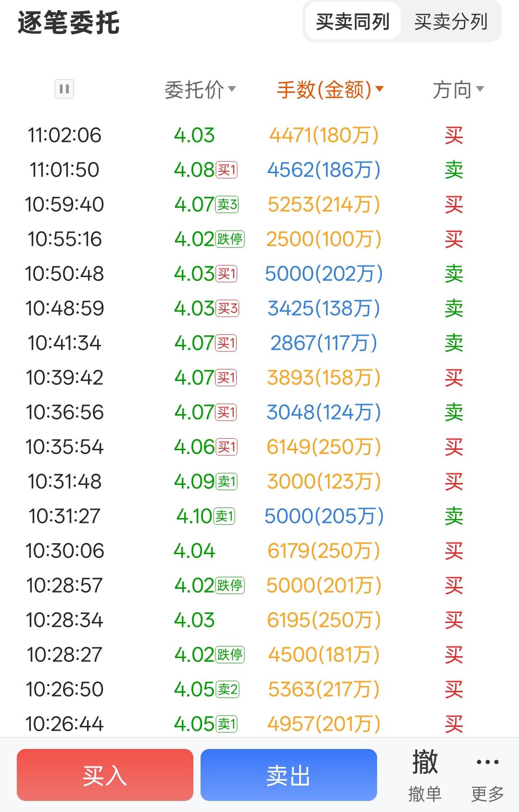Tap the 4.10 price at 10:31:27

(194, 516)
